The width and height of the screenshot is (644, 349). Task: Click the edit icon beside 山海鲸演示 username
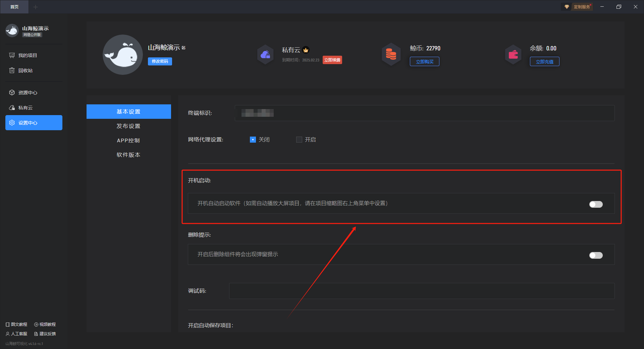pyautogui.click(x=183, y=48)
